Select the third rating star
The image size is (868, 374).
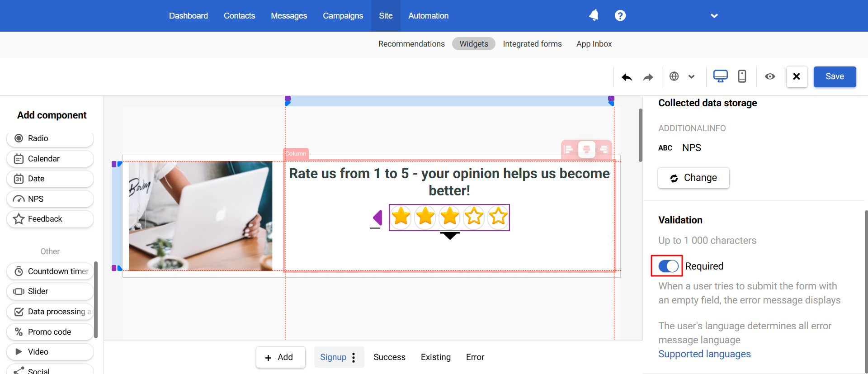[450, 217]
